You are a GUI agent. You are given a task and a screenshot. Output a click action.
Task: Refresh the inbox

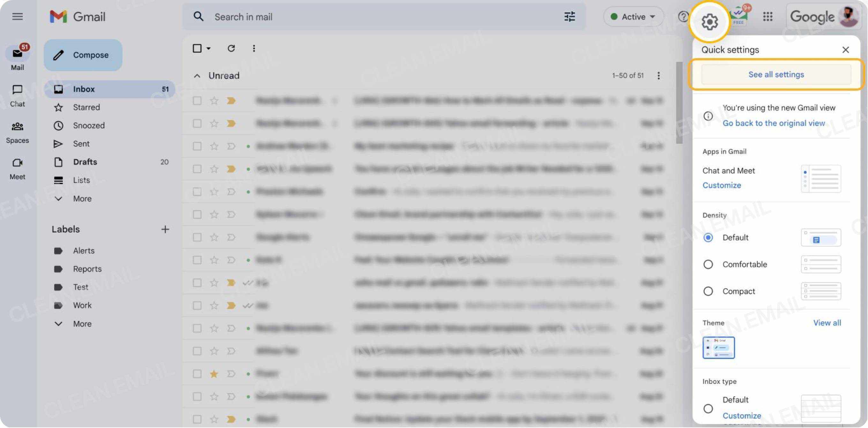click(231, 48)
